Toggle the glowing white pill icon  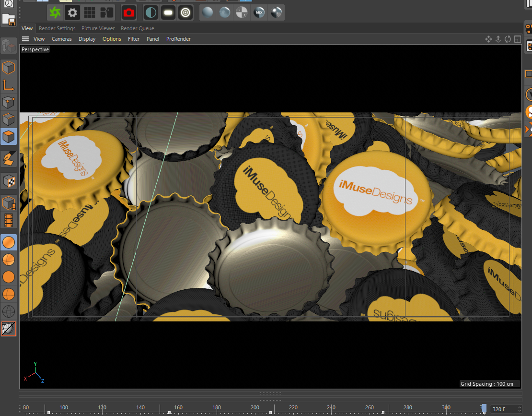pyautogui.click(x=168, y=13)
